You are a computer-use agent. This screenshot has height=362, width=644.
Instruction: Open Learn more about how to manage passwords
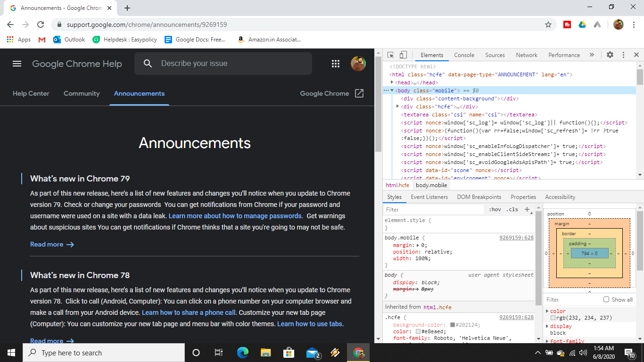236,216
